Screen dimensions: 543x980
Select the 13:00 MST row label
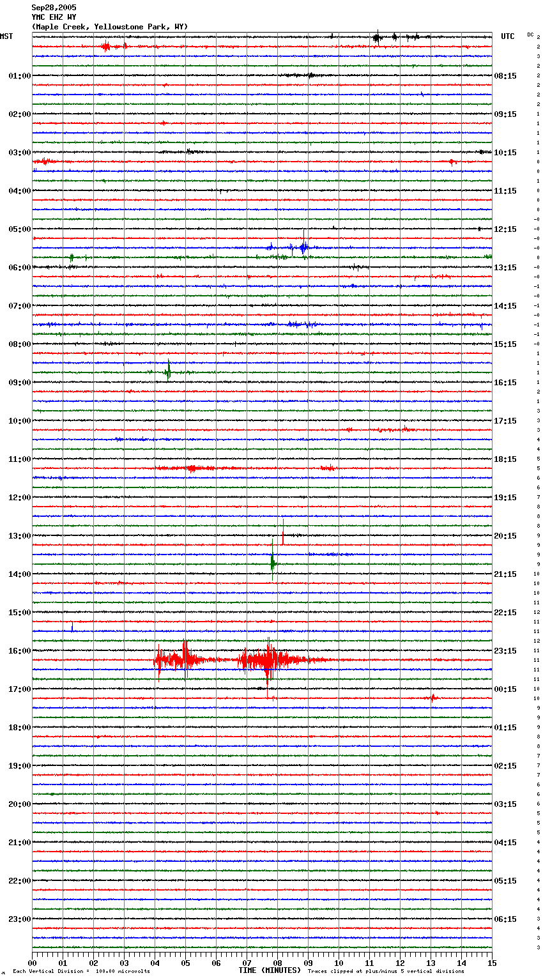pyautogui.click(x=20, y=536)
